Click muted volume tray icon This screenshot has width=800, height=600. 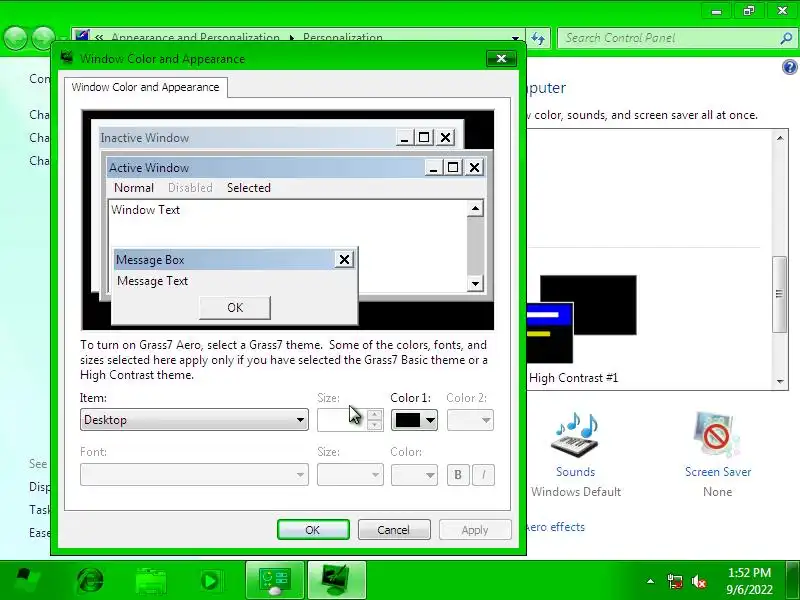(699, 581)
